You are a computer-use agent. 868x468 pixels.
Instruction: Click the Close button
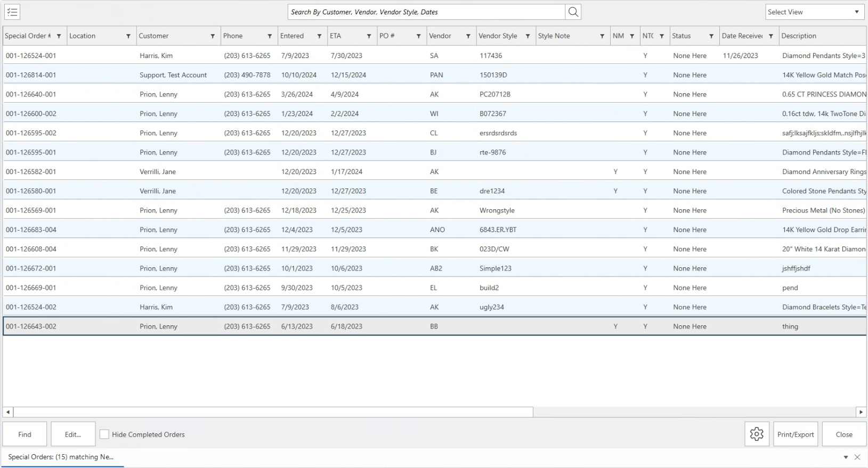tap(844, 434)
